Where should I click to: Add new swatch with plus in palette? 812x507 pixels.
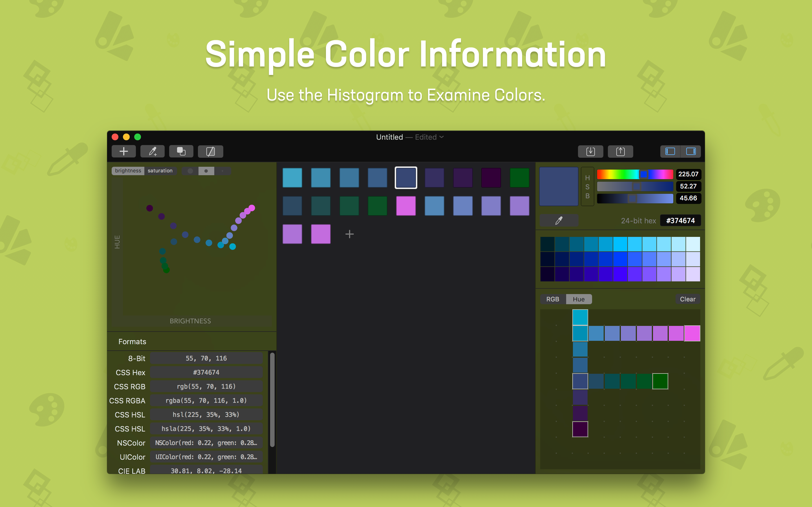pyautogui.click(x=349, y=234)
